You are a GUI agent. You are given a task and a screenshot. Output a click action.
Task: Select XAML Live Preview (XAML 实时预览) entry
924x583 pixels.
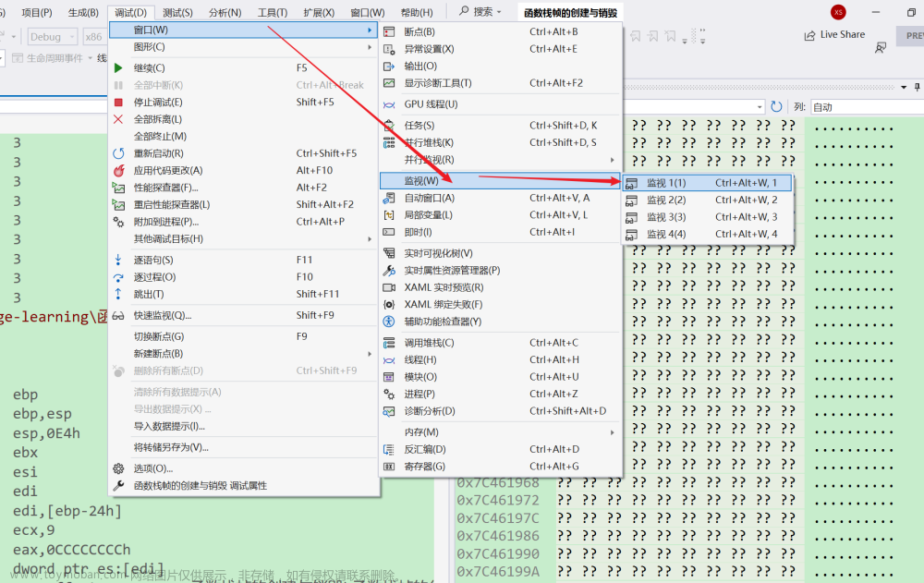pyautogui.click(x=500, y=287)
